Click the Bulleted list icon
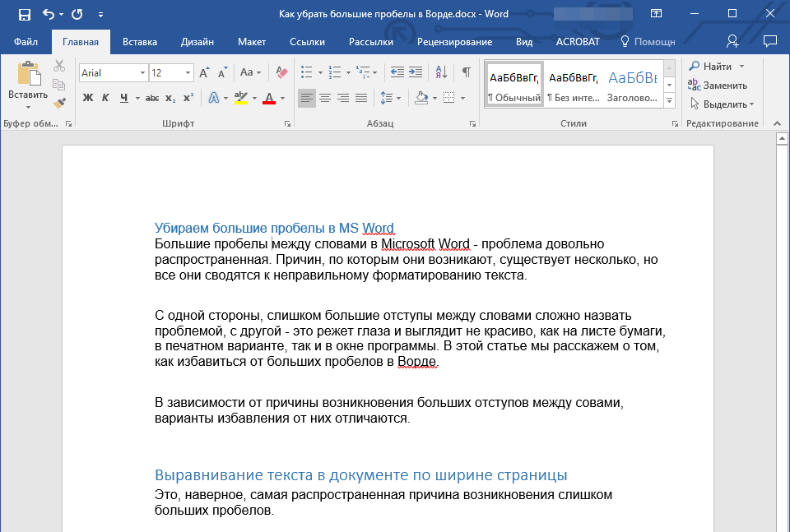This screenshot has height=532, width=790. (x=307, y=72)
